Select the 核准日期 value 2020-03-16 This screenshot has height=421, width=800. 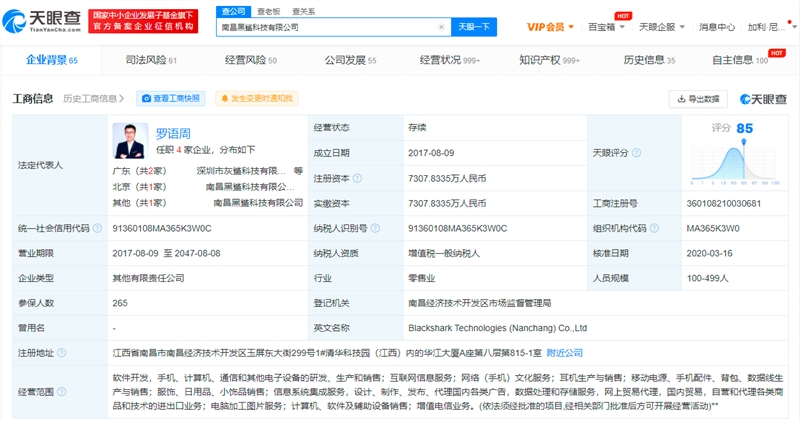pos(709,253)
